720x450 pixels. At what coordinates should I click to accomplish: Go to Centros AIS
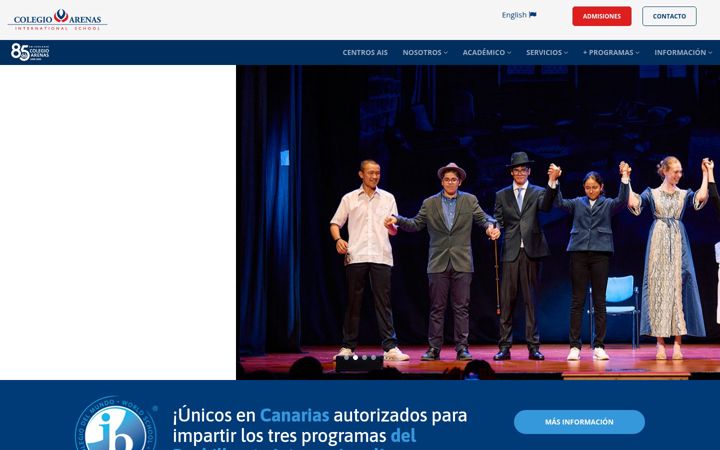pyautogui.click(x=365, y=52)
